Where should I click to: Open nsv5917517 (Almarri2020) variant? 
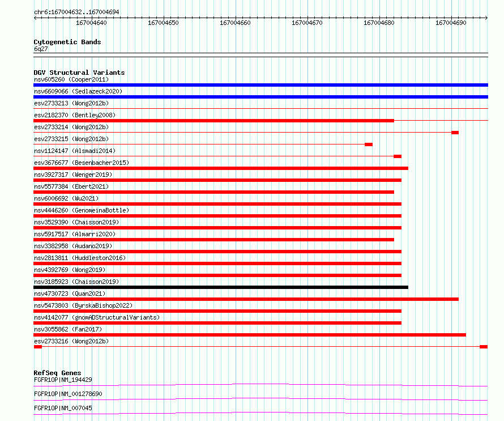(x=75, y=234)
